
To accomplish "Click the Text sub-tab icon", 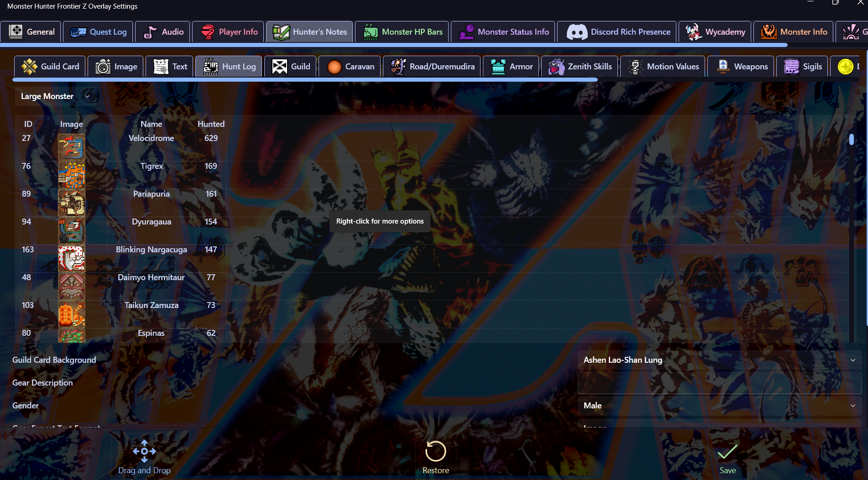I will pos(161,67).
